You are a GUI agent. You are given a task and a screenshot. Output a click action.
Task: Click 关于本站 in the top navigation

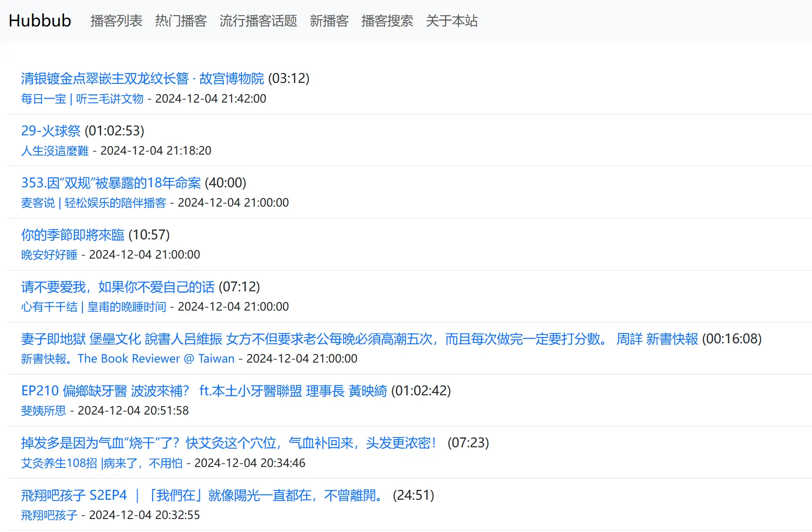tap(451, 21)
